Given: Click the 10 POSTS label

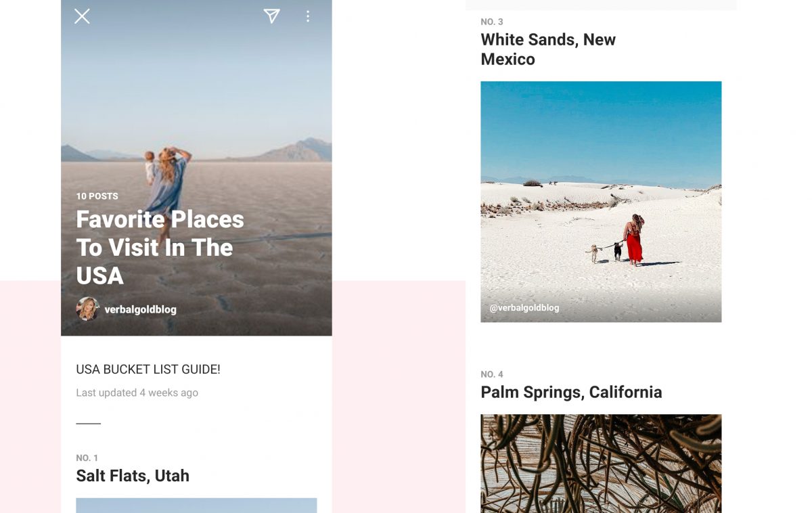Looking at the screenshot, I should [97, 196].
